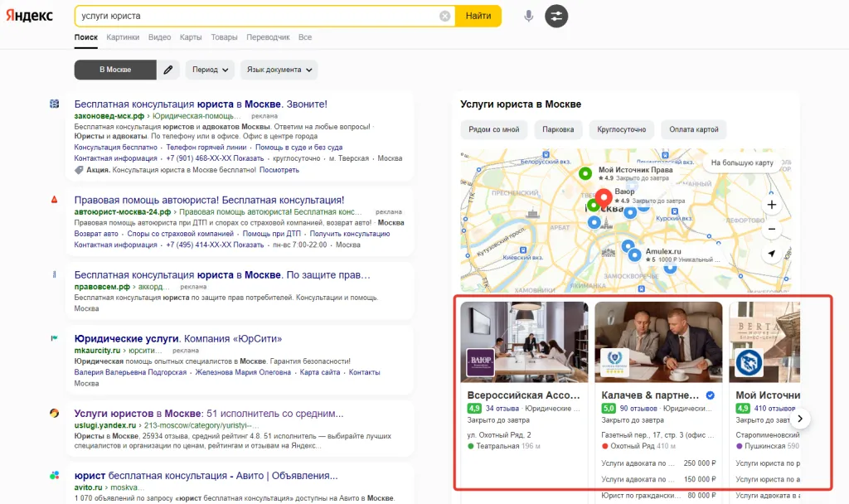Click the green Мой Источник Права map marker

point(585,173)
